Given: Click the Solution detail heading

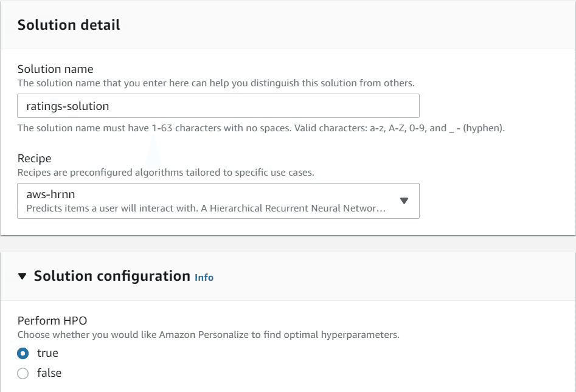Looking at the screenshot, I should (x=69, y=25).
